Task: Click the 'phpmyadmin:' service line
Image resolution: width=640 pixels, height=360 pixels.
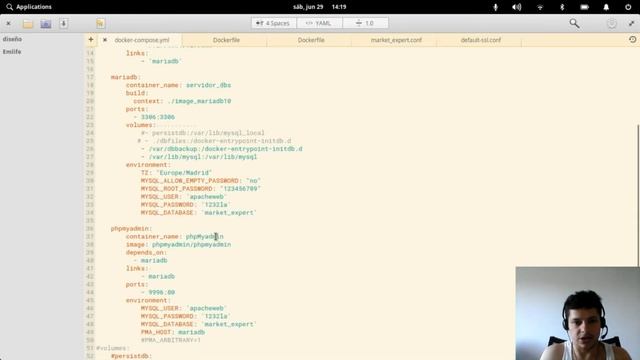Action: (x=131, y=229)
